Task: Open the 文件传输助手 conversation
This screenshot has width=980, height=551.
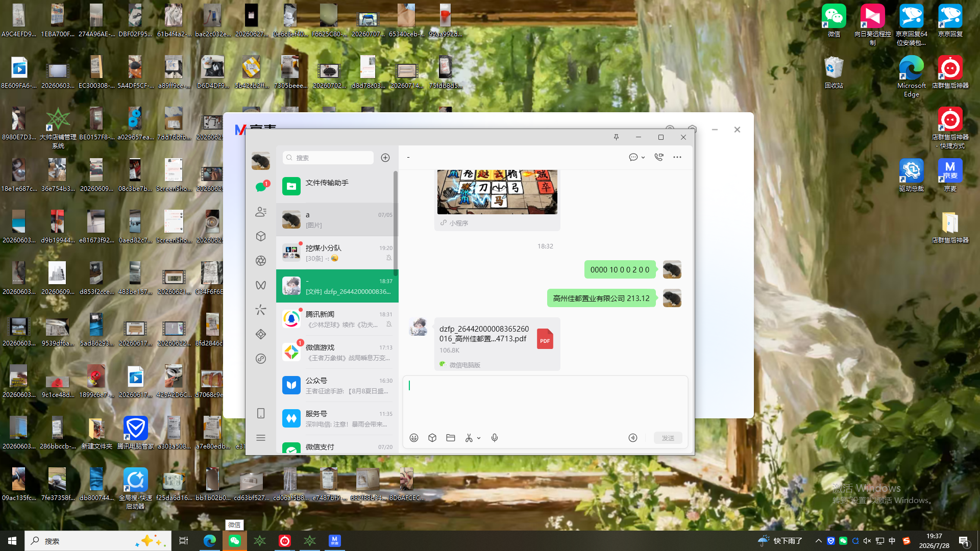Action: pyautogui.click(x=337, y=187)
